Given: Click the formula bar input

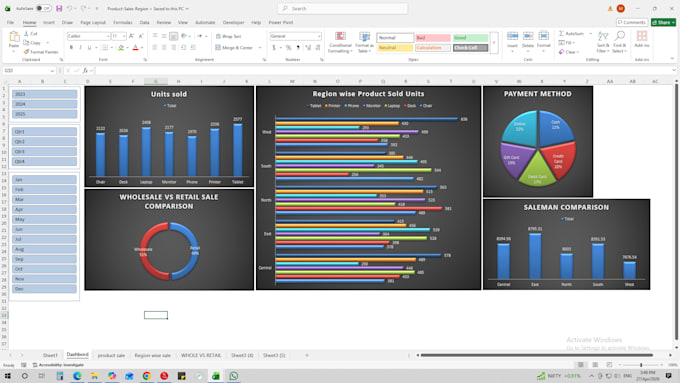Looking at the screenshot, I should point(384,70).
